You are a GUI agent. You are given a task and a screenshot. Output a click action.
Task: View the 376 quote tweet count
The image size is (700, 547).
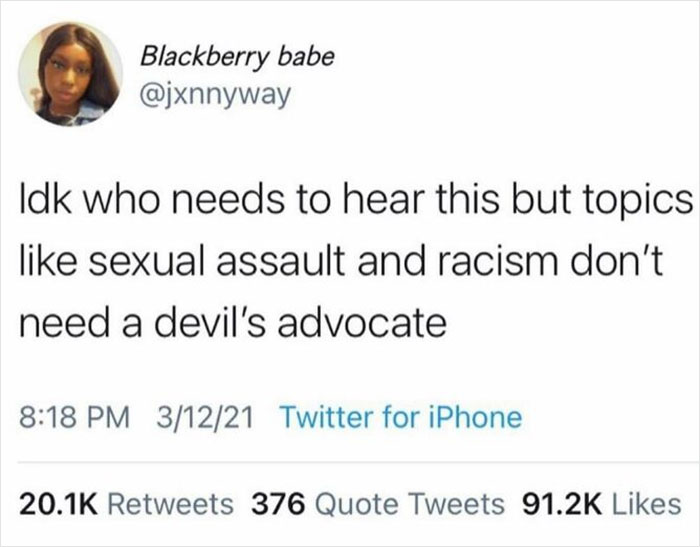(x=279, y=504)
